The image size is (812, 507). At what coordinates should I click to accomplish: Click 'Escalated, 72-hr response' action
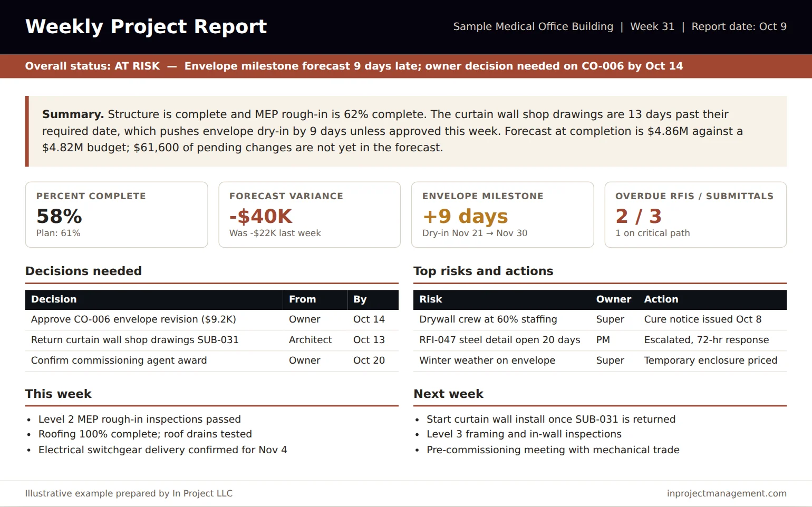pos(706,340)
